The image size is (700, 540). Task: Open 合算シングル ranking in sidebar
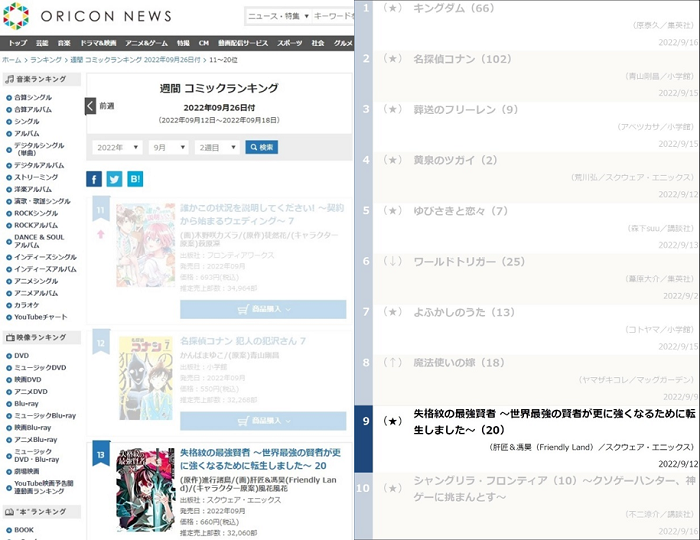[x=33, y=97]
